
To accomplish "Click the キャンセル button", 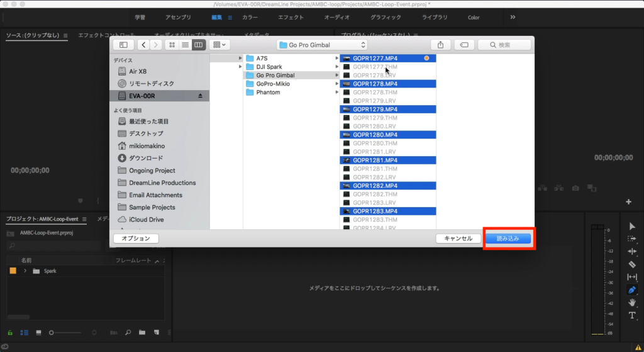I will [458, 239].
